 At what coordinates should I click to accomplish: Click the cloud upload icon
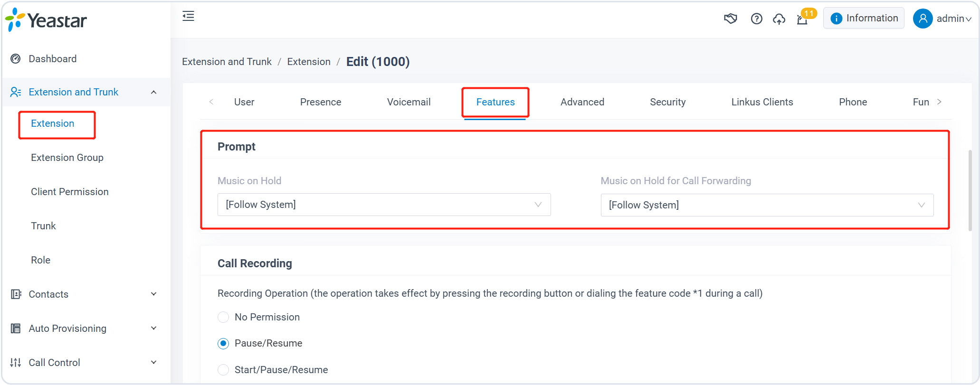point(779,19)
